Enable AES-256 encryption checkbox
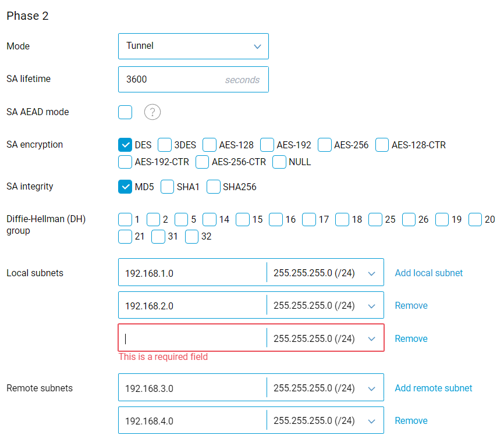This screenshot has width=504, height=446. coord(325,145)
